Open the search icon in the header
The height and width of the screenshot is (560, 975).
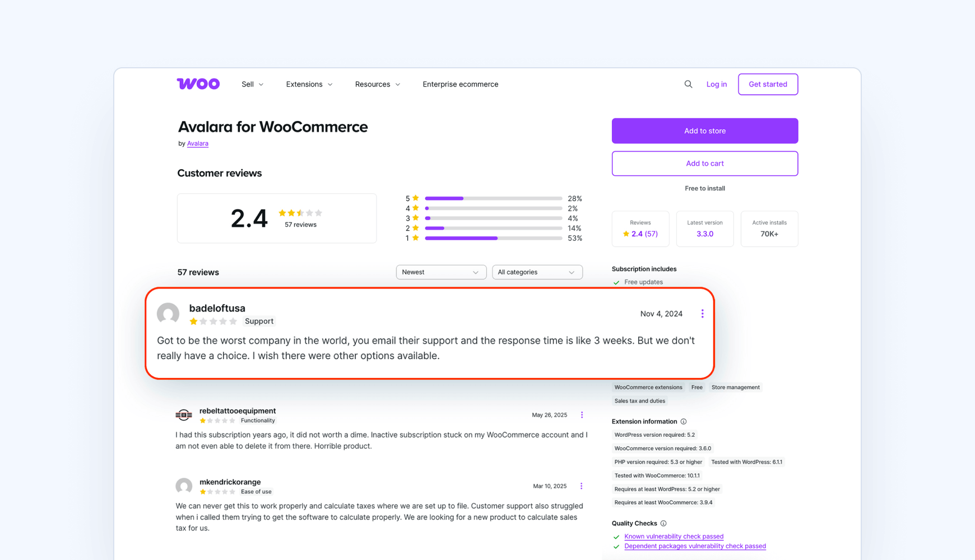pyautogui.click(x=688, y=84)
